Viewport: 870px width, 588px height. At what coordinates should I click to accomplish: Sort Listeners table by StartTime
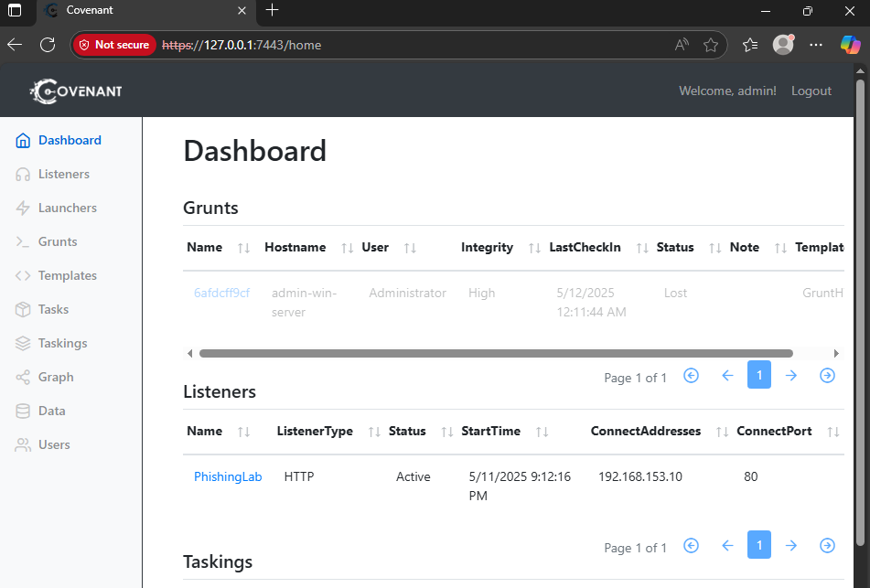[x=542, y=432]
